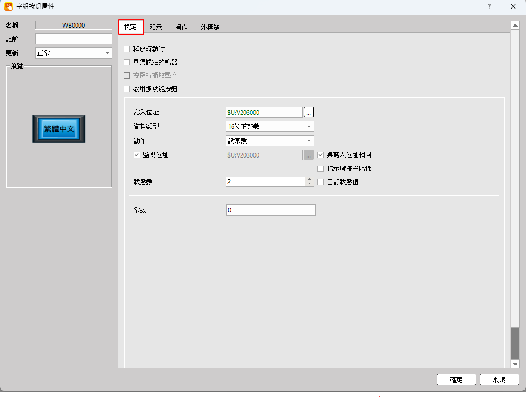Viewport: 532px width, 397px height.
Task: Open the 外標籤 tab
Action: click(x=210, y=28)
